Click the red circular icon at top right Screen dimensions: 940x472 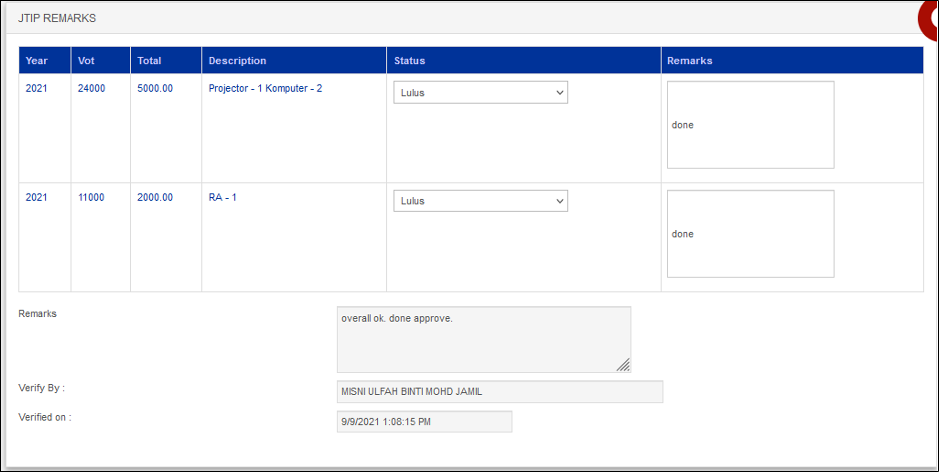coord(929,16)
